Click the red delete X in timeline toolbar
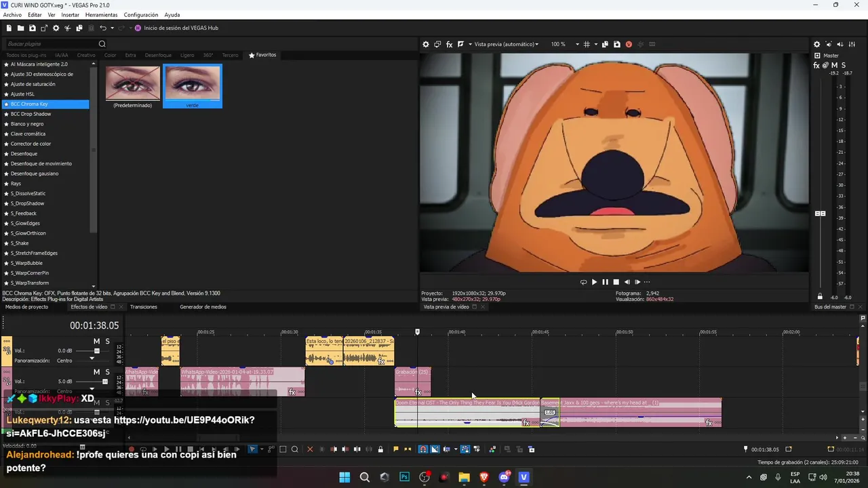 [x=310, y=449]
